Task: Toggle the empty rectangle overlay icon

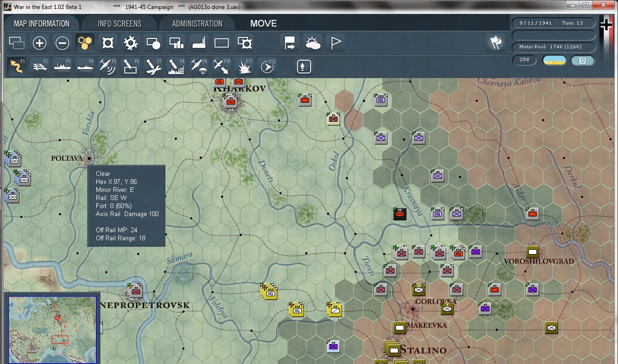Action: click(221, 44)
